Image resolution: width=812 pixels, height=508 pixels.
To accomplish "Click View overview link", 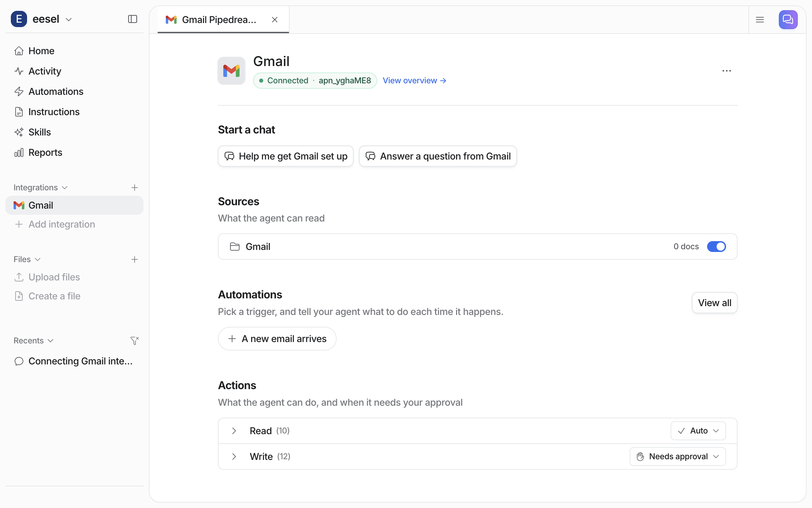I will 414,81.
